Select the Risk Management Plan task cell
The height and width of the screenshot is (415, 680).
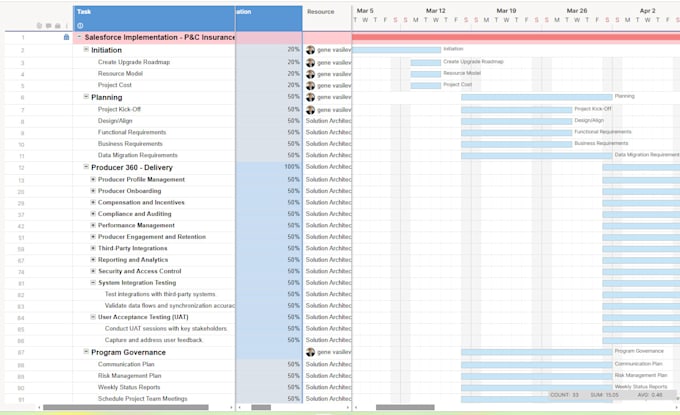pos(154,376)
